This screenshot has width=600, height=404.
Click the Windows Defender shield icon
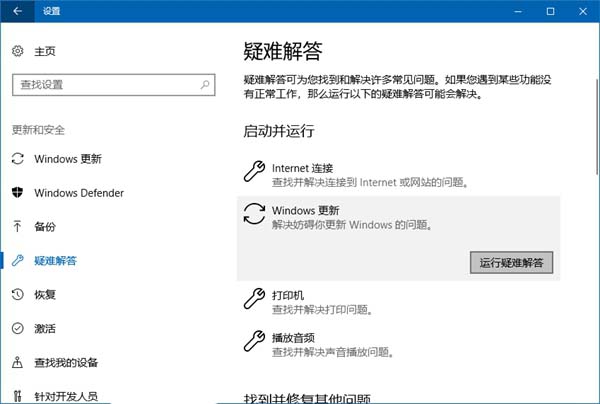click(x=18, y=193)
